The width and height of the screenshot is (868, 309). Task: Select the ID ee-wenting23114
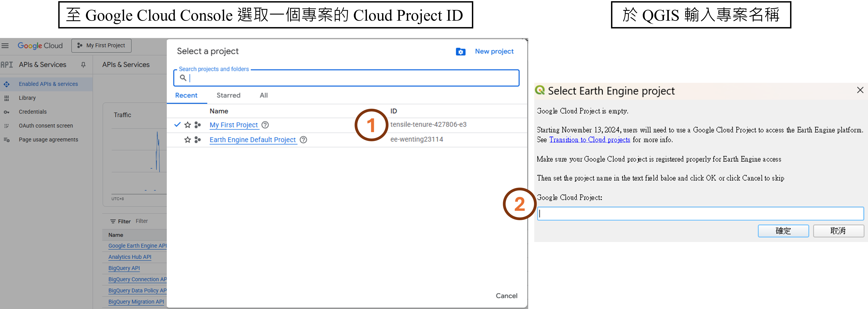click(x=417, y=139)
